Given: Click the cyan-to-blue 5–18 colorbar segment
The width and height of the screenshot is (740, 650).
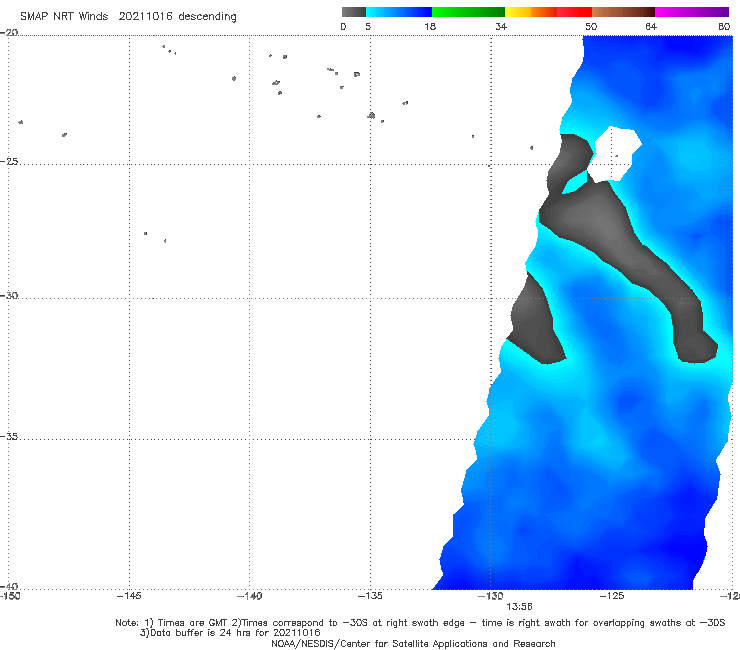Looking at the screenshot, I should click(x=399, y=12).
